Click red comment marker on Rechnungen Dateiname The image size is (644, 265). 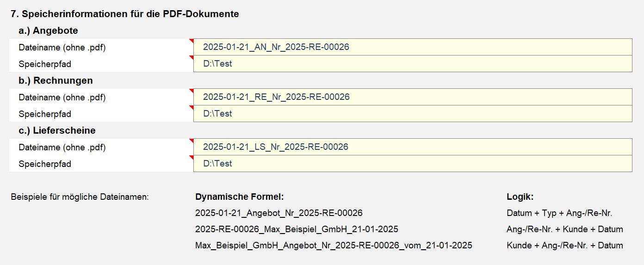[x=192, y=91]
